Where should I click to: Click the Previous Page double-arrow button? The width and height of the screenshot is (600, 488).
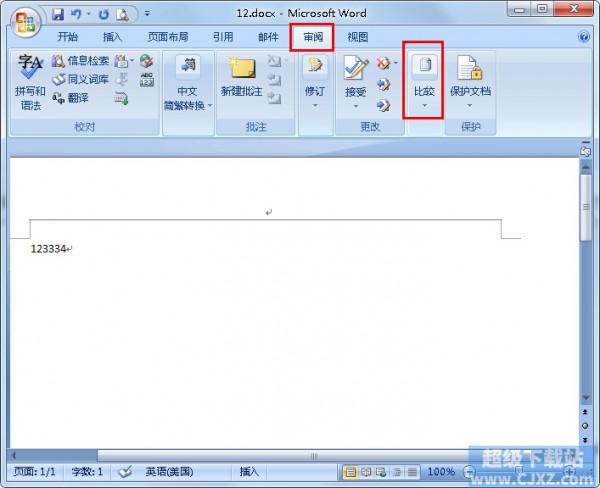pos(585,413)
